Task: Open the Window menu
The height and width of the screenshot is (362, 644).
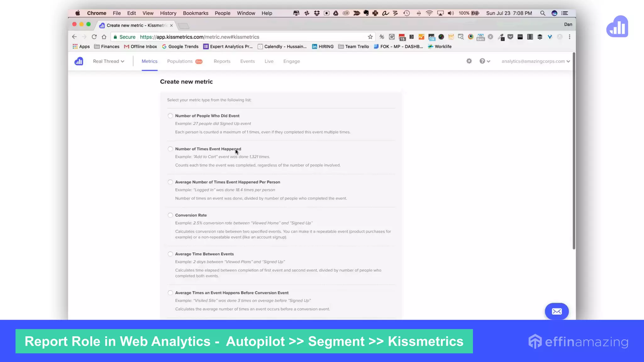Action: [246, 13]
